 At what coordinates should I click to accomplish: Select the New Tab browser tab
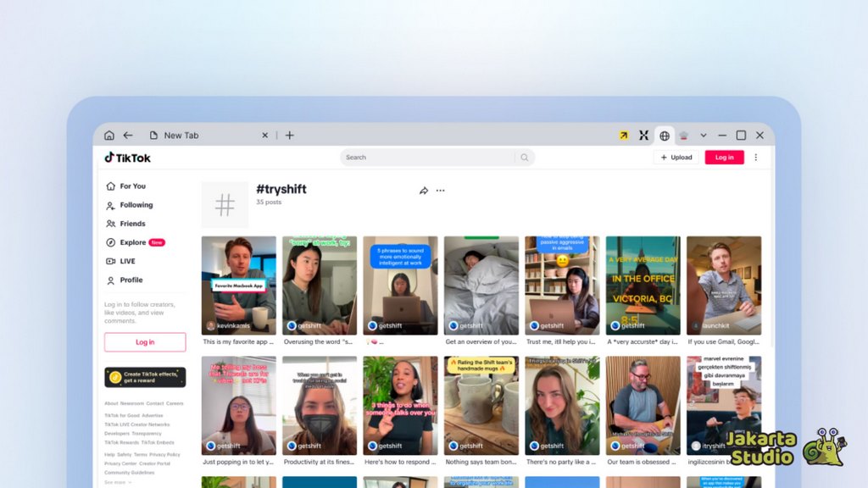[209, 135]
